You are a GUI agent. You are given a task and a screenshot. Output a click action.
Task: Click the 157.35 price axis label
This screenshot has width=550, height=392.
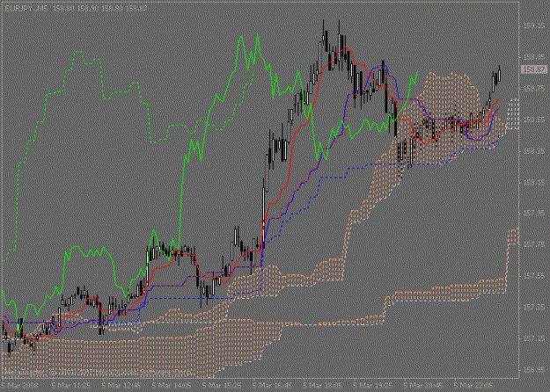tap(534, 308)
